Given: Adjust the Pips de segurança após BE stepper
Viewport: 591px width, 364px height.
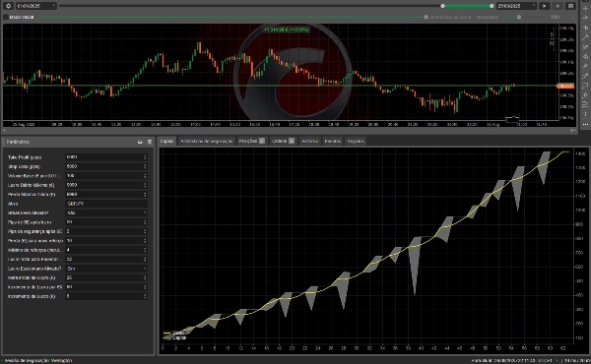Looking at the screenshot, I should click(145, 231).
